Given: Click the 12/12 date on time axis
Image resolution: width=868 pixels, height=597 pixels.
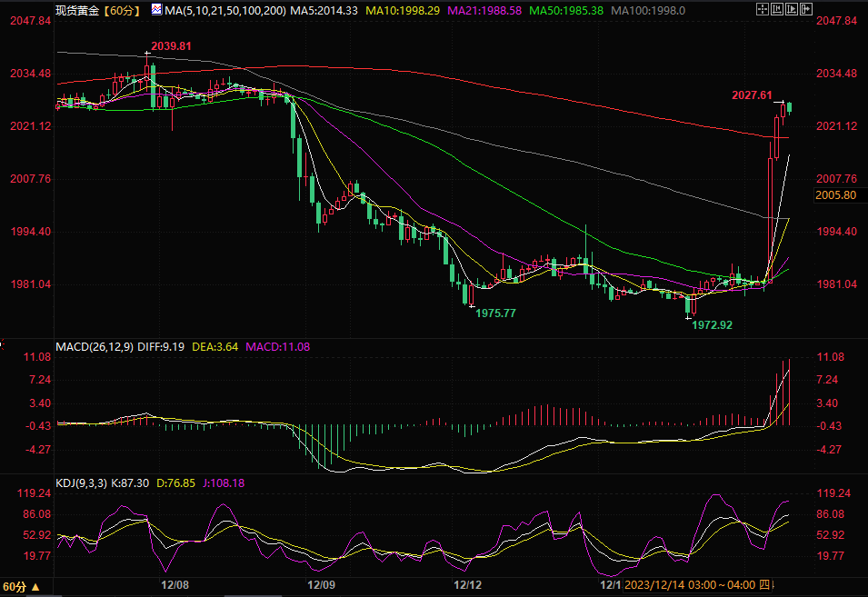Looking at the screenshot, I should (466, 585).
